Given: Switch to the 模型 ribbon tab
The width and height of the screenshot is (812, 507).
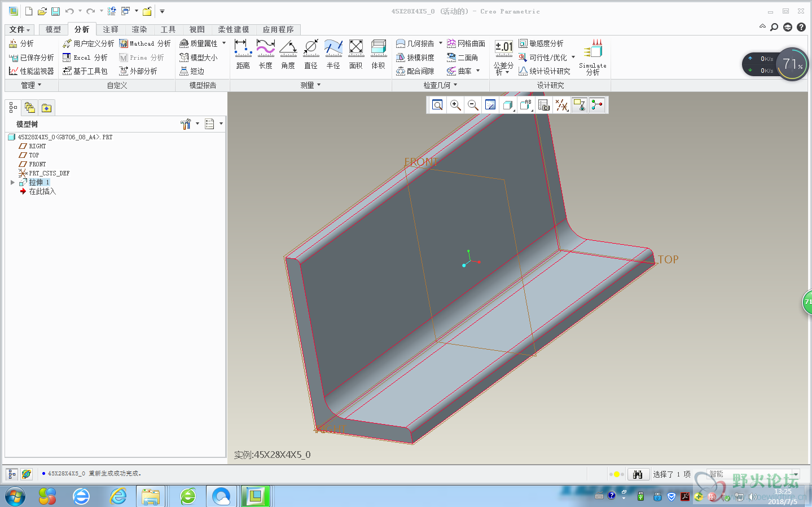Looking at the screenshot, I should [53, 29].
